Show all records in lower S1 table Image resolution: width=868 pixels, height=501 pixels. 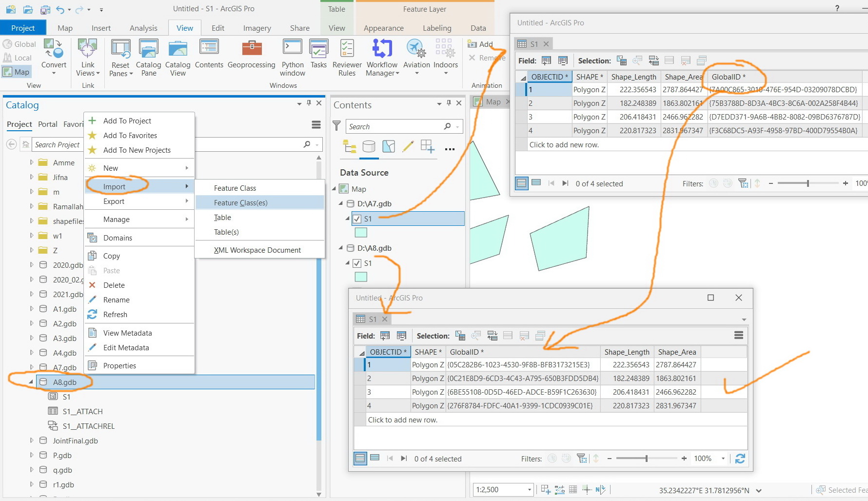tap(360, 459)
